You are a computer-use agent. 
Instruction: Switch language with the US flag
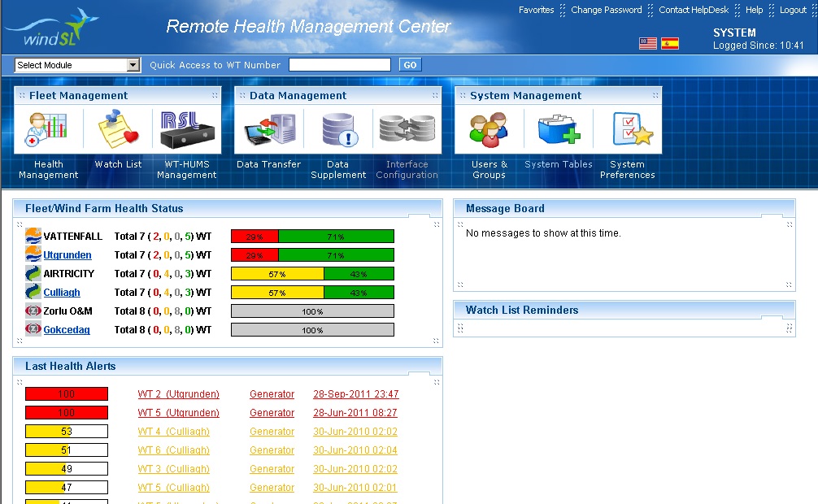(648, 43)
